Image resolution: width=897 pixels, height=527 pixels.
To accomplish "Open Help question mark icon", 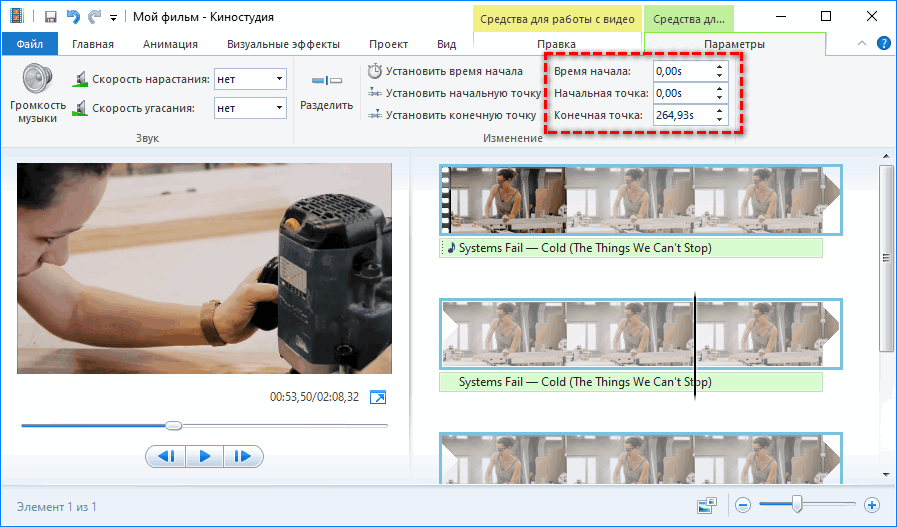I will click(x=883, y=44).
